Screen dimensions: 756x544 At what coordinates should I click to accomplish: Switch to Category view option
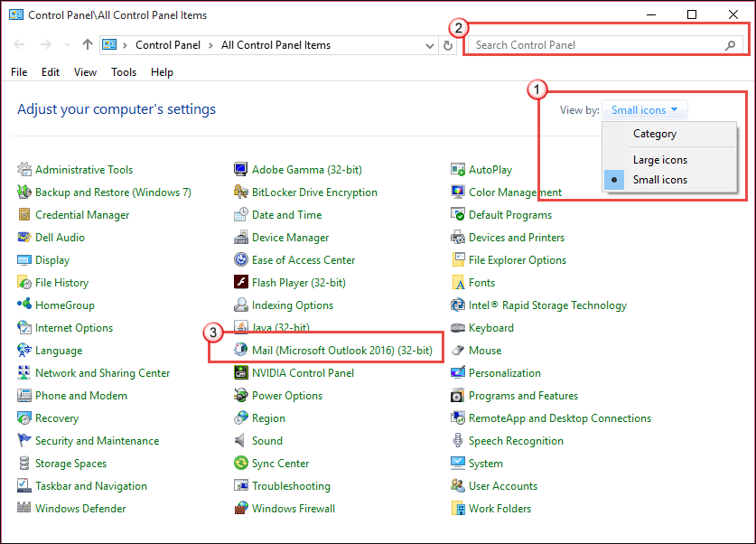tap(654, 134)
